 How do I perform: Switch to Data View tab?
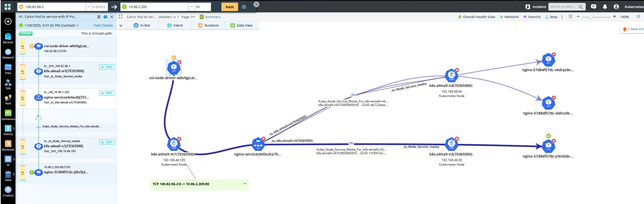241,25
